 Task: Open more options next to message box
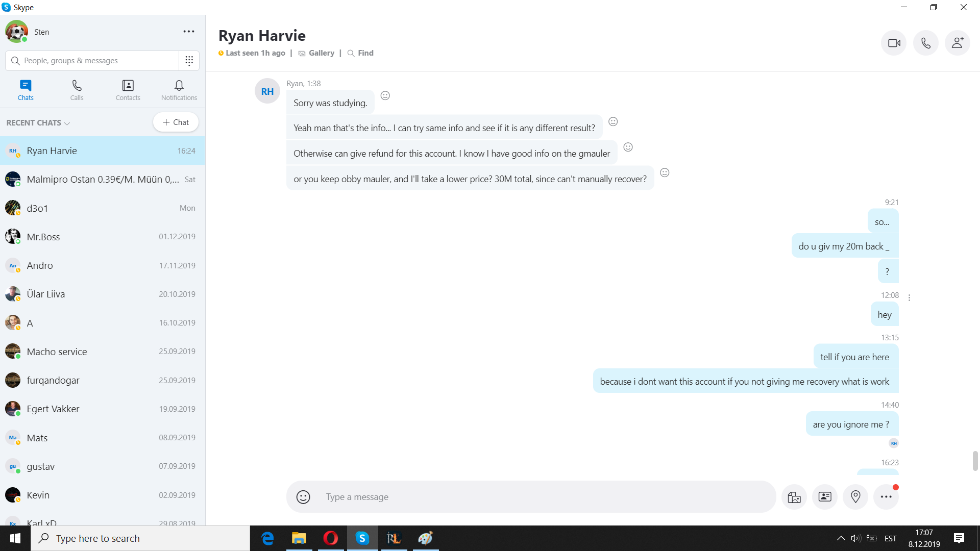[886, 497]
